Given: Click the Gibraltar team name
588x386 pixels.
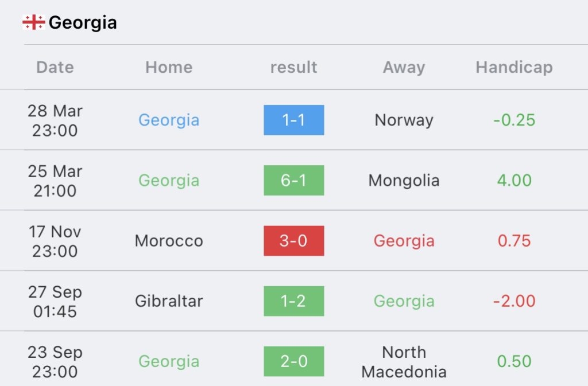Looking at the screenshot, I should 169,301.
